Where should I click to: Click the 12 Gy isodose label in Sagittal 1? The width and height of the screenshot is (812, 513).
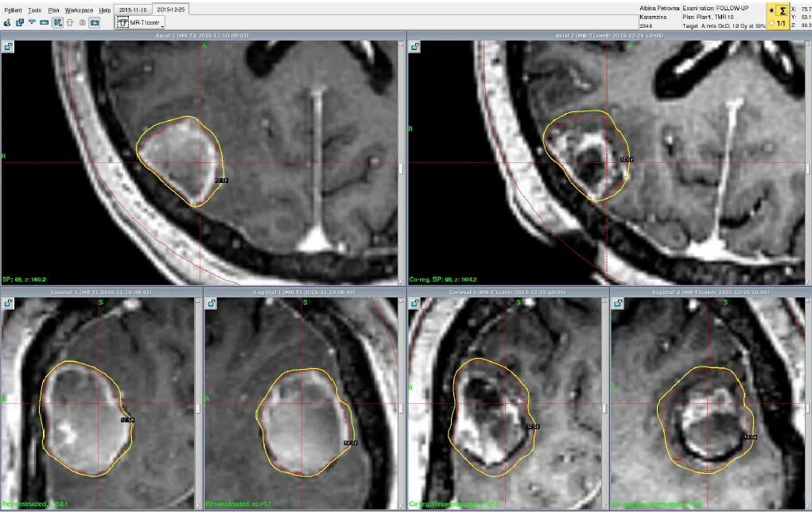tap(351, 442)
